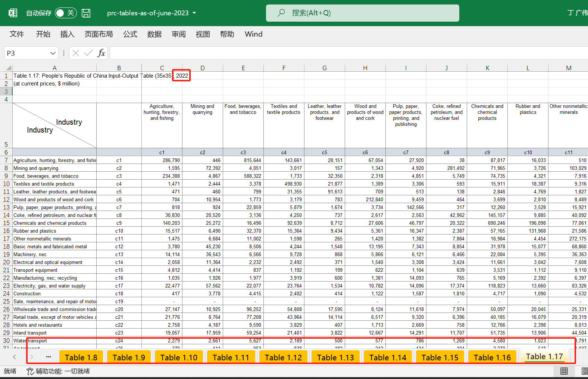Select the Table 1.8 sheet tab
Screen dimensions: 588x379
81,357
